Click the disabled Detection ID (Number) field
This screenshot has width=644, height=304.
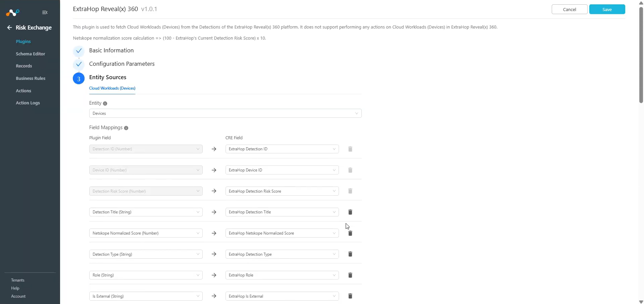(x=146, y=149)
